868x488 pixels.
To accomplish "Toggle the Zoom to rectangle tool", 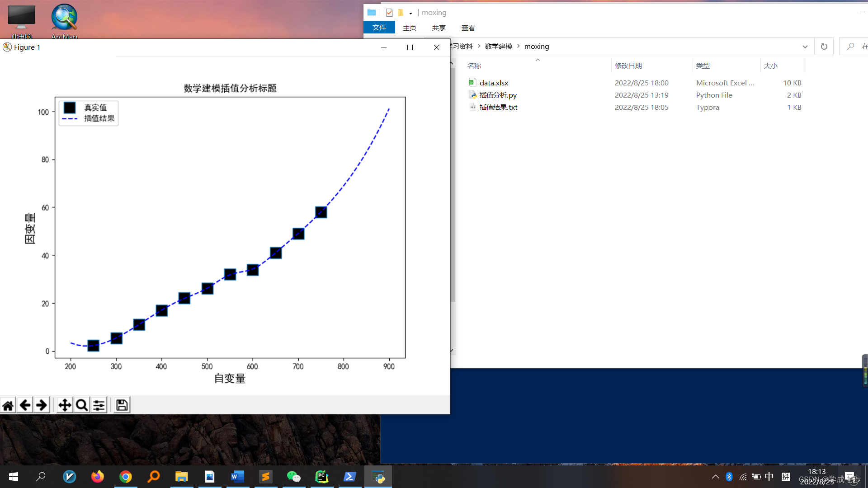I will (x=82, y=405).
